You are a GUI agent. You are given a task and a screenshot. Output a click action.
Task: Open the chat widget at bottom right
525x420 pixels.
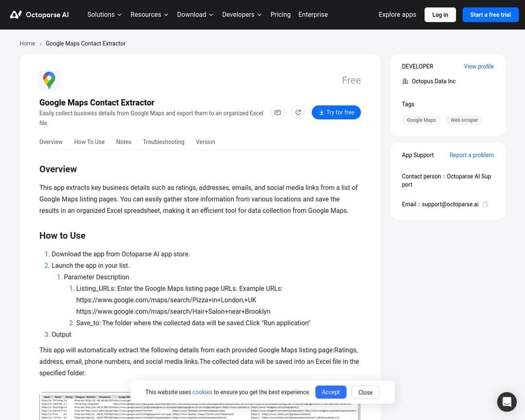(x=507, y=402)
